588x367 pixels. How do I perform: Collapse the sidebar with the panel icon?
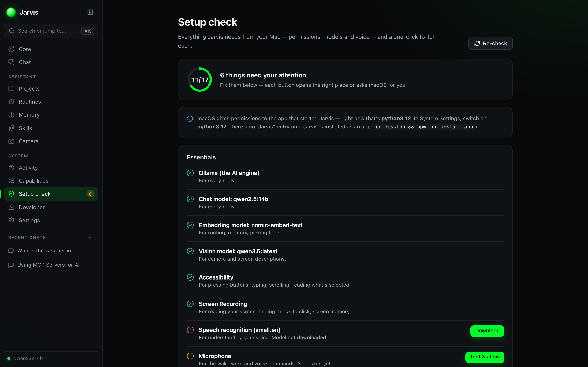pyautogui.click(x=90, y=12)
